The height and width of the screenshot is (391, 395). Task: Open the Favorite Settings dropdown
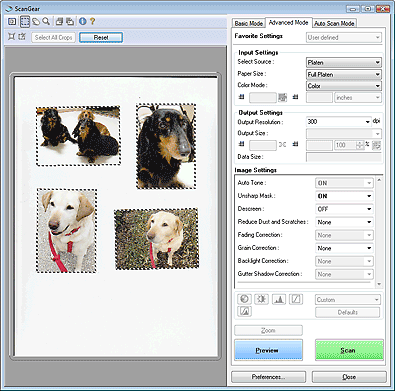pyautogui.click(x=344, y=37)
